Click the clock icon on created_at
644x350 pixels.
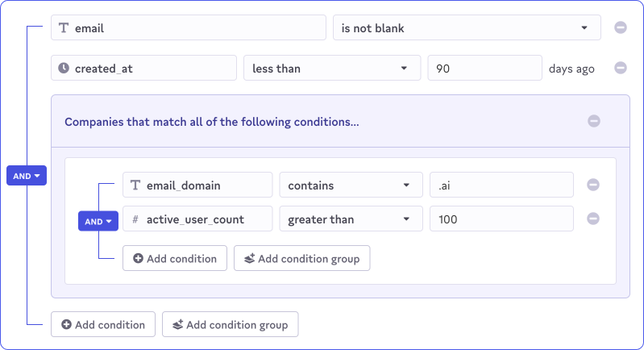[64, 69]
